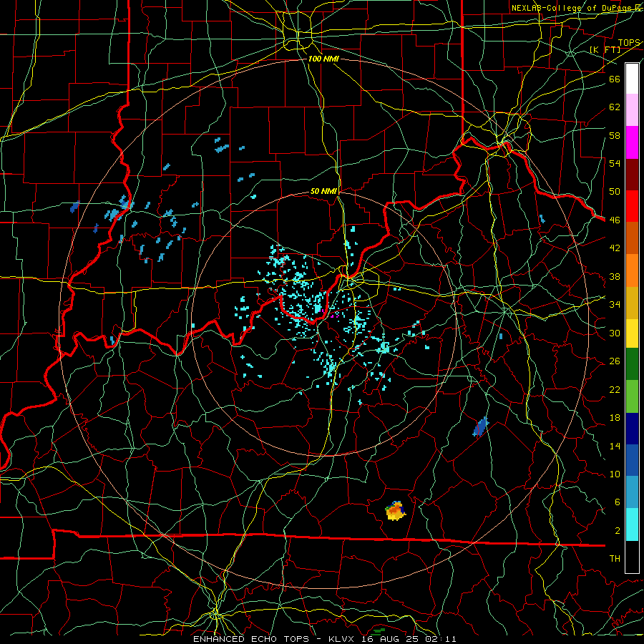Click the TOPS legend title

tap(629, 42)
